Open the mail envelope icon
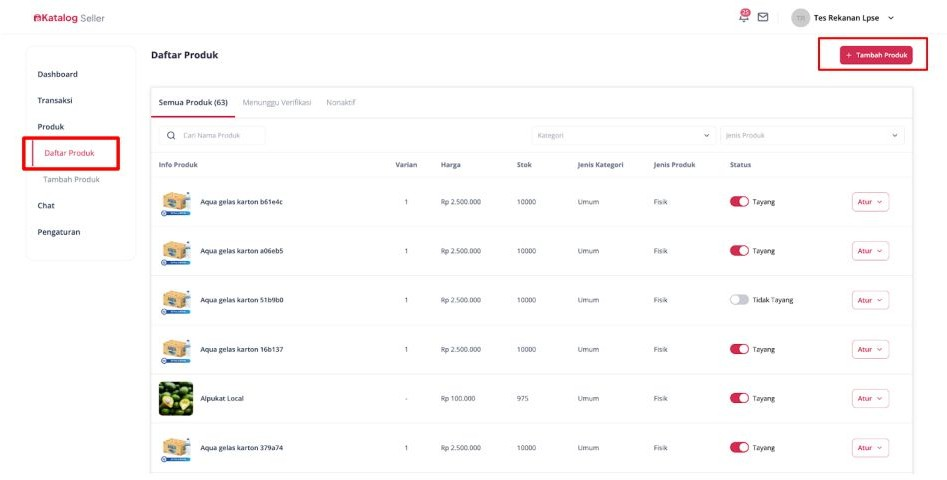947x480 pixels. click(x=763, y=17)
